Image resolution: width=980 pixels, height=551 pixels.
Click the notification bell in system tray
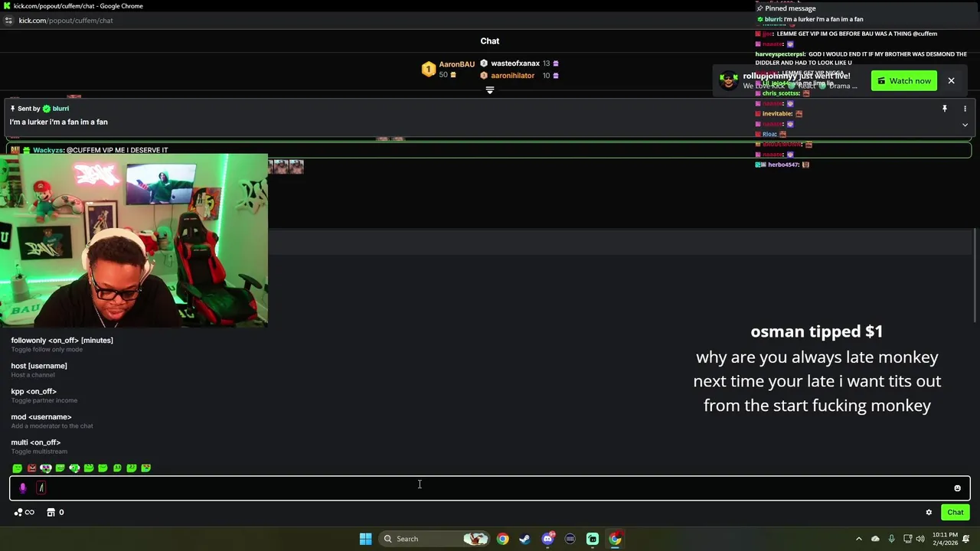(x=966, y=539)
